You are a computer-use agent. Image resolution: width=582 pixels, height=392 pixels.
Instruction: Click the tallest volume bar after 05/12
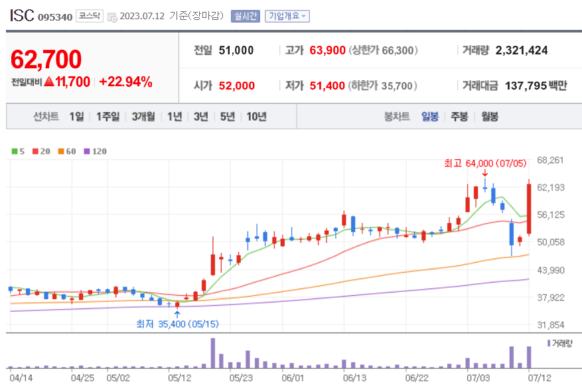212,353
